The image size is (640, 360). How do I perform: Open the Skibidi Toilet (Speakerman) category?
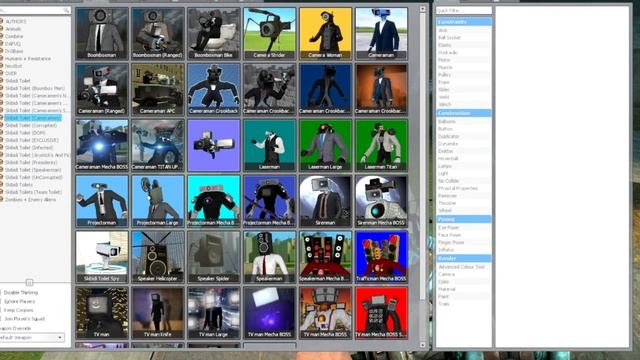click(x=33, y=170)
